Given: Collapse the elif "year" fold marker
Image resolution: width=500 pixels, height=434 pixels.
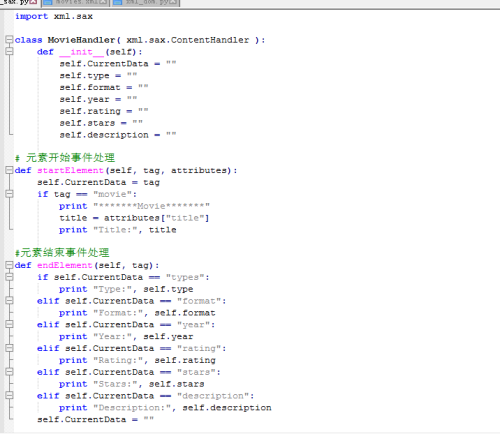Looking at the screenshot, I should point(9,324).
